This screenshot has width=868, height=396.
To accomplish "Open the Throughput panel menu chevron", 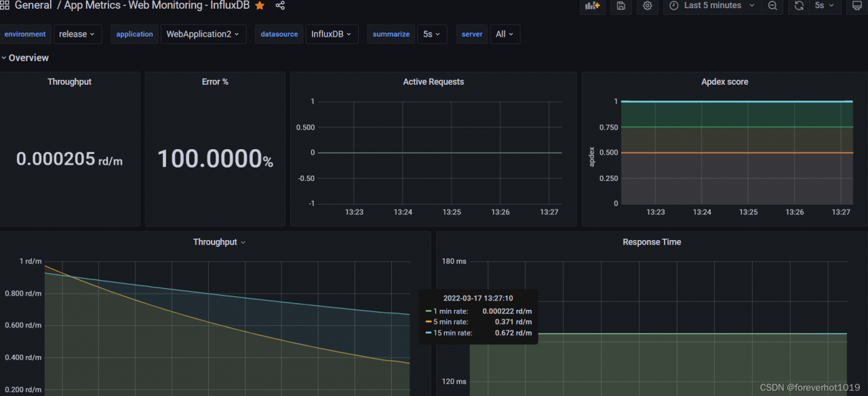I will pyautogui.click(x=243, y=242).
